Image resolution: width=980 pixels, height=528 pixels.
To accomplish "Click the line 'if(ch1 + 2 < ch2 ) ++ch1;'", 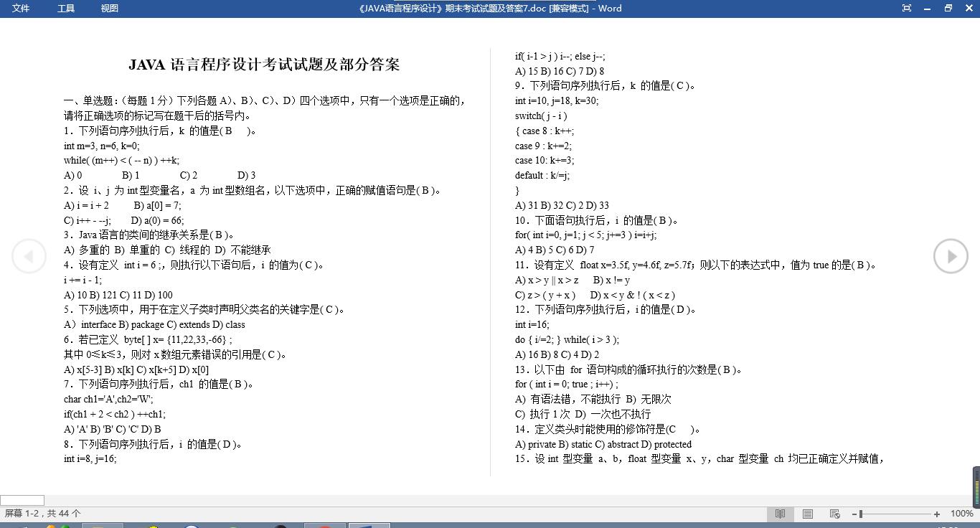I will click(x=115, y=414).
